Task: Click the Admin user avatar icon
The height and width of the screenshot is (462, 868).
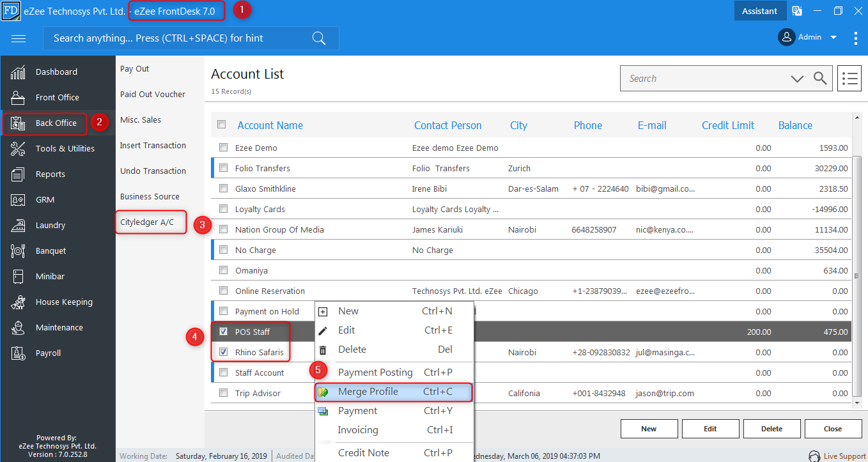Action: click(x=786, y=37)
